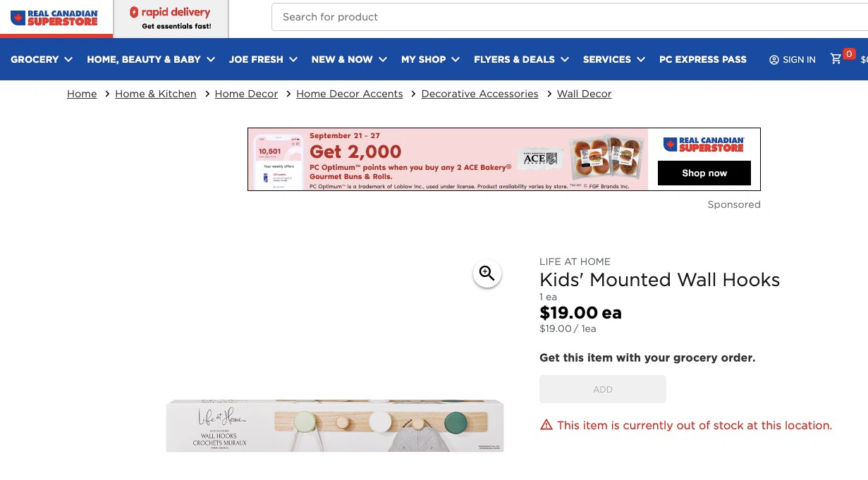Expand the Flyers & Deals menu
The image size is (868, 480).
521,59
